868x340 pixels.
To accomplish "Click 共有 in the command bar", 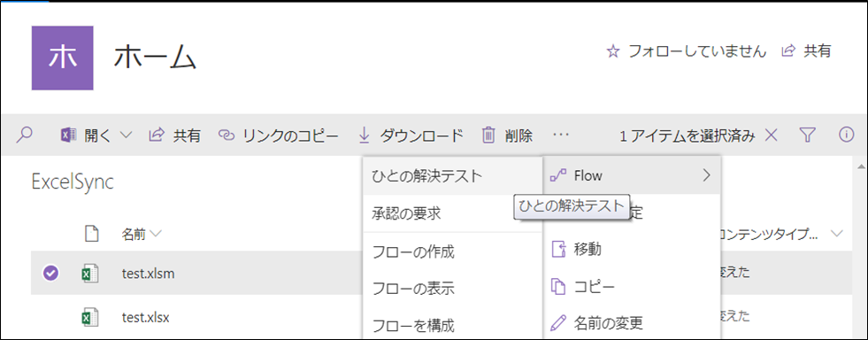I will click(x=175, y=135).
